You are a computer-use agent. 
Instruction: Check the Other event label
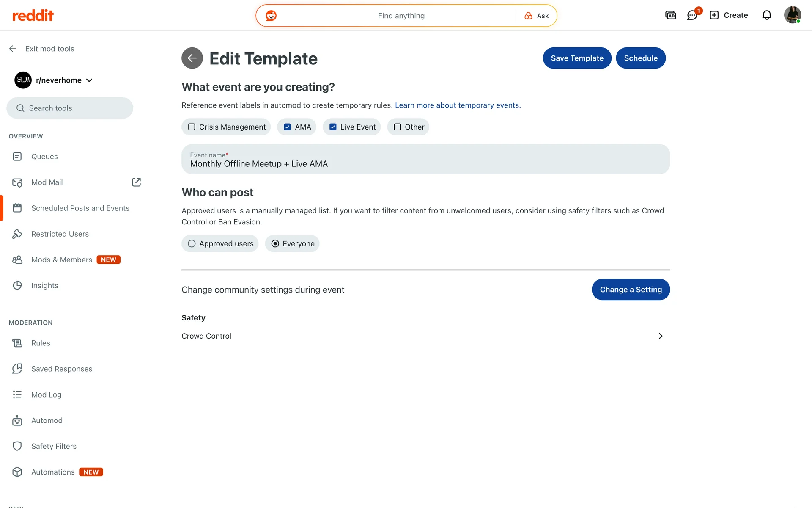(x=398, y=127)
